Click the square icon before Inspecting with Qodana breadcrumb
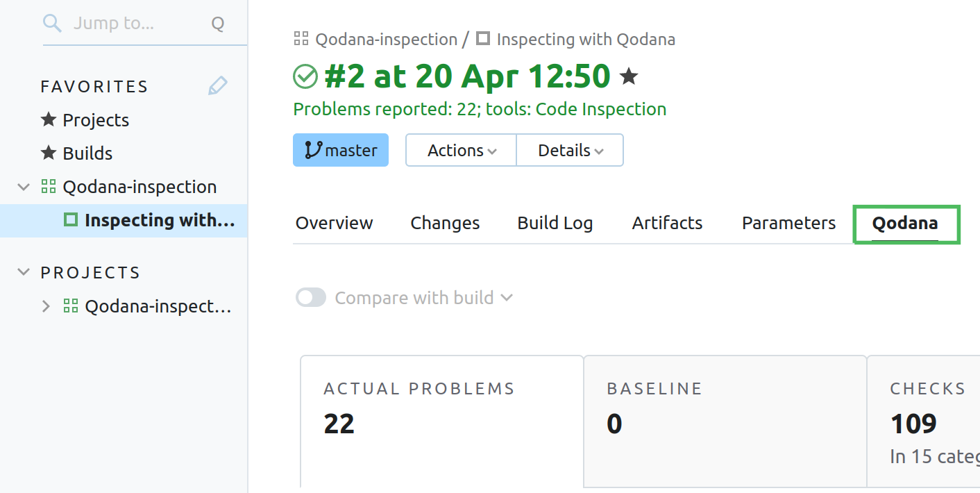The width and height of the screenshot is (980, 493). coord(483,39)
